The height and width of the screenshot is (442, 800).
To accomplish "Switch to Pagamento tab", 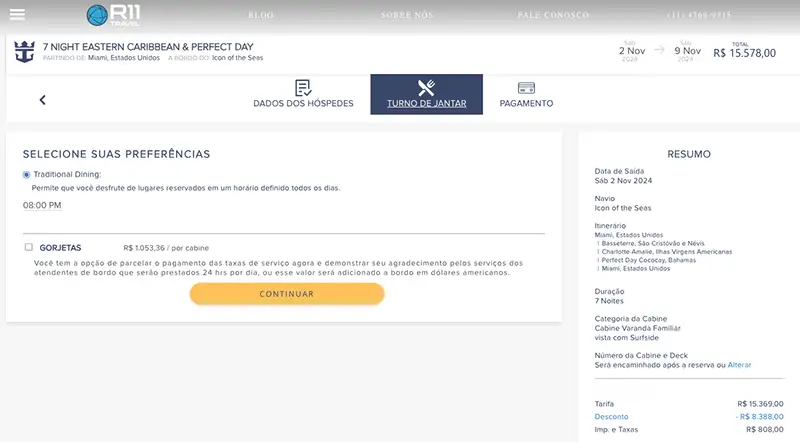I will coord(526,103).
